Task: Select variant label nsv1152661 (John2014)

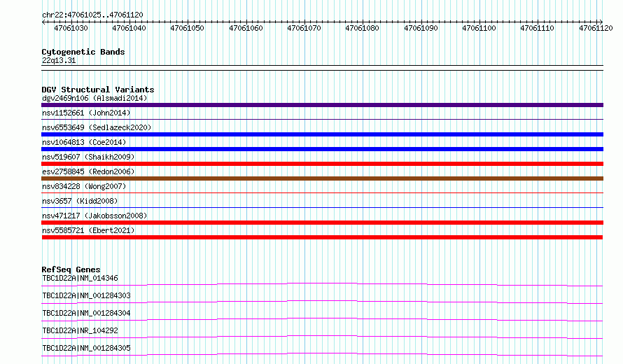Action: 86,113
